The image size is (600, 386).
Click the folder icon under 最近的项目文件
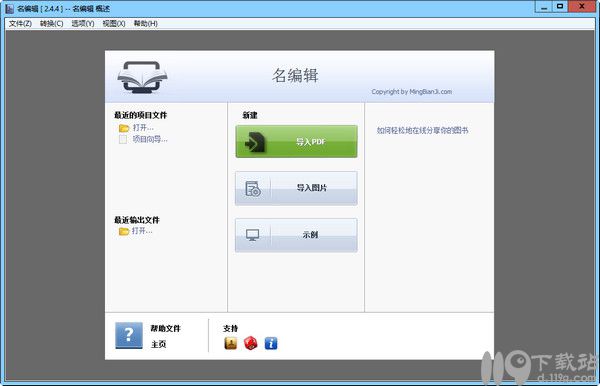[x=124, y=128]
